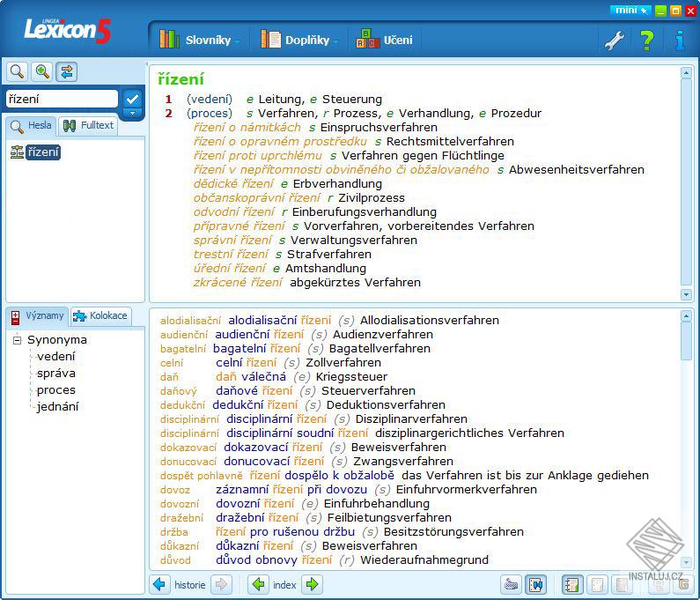Click the magnifier search icon
The height and width of the screenshot is (600, 700).
click(x=17, y=71)
